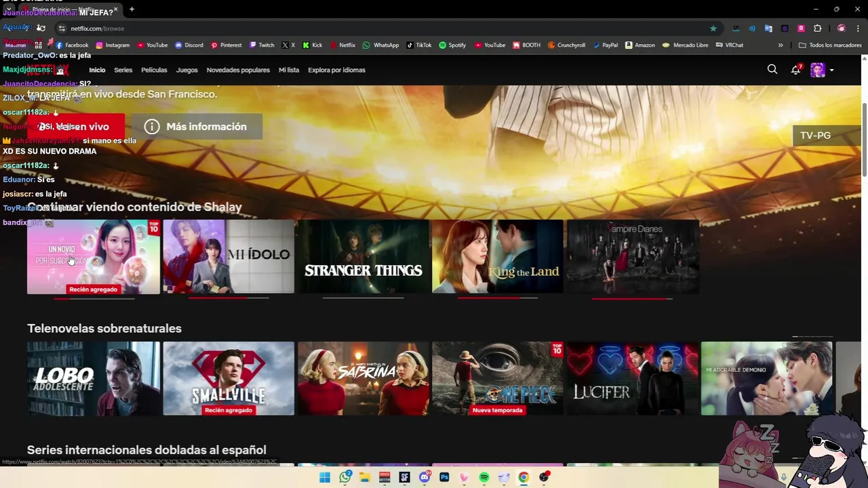Viewport: 868px width, 488px height.
Task: Open the Lucifer title card
Action: click(633, 378)
